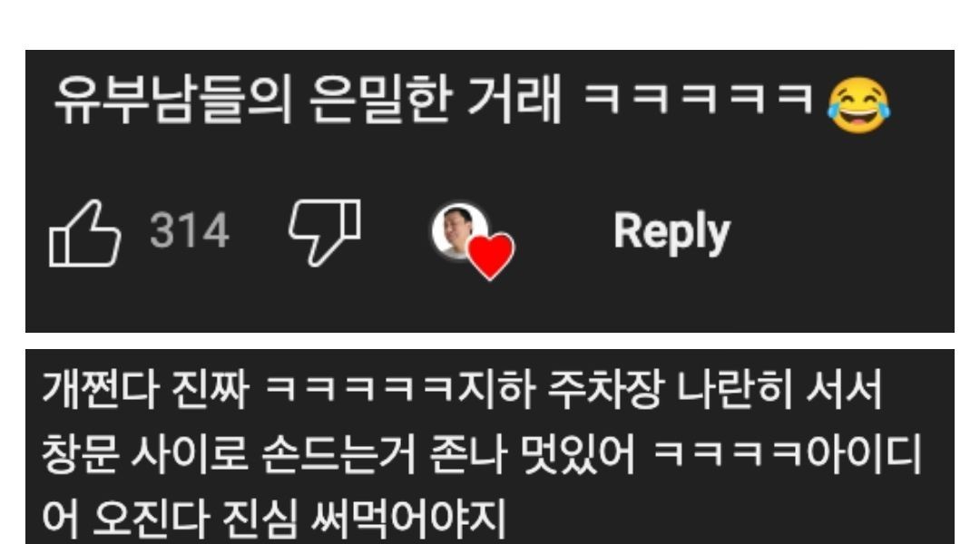Click 멋있어 in the second comment
Image resolution: width=980 pixels, height=544 pixels.
(577, 454)
